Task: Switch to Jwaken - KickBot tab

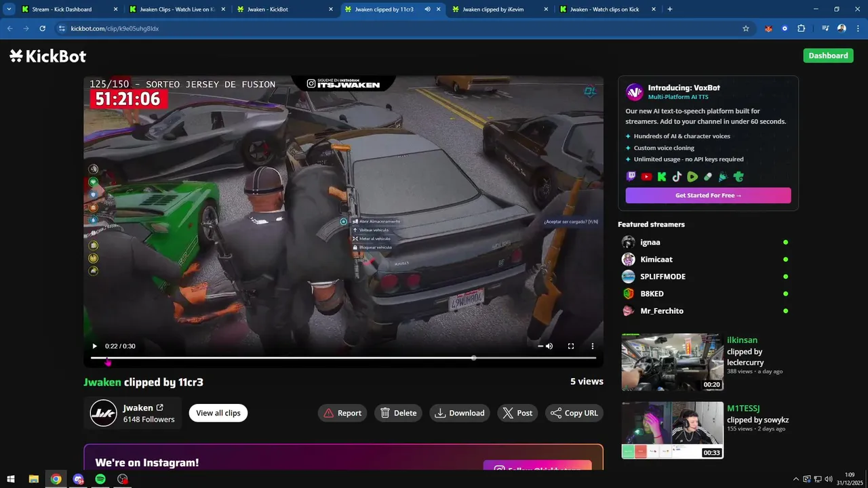Action: (x=285, y=9)
